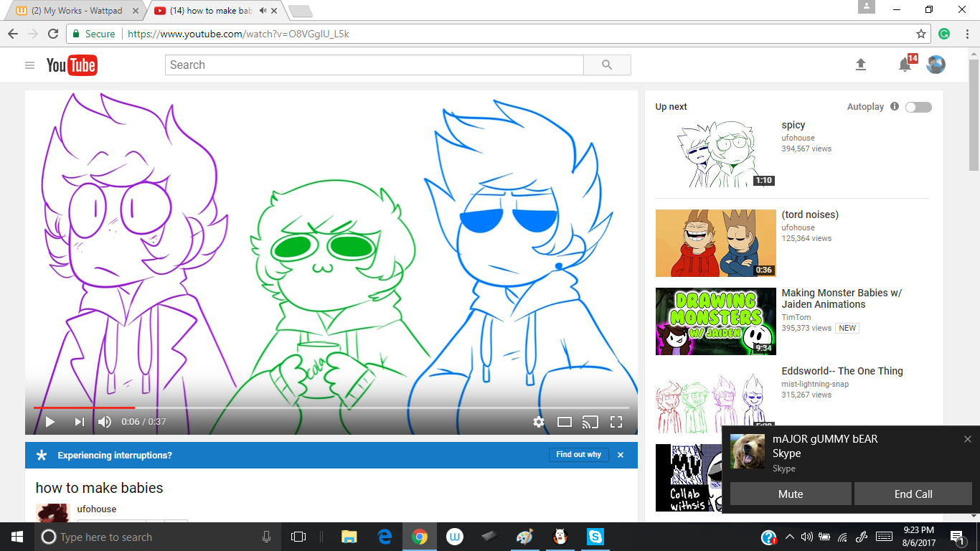
Task: Cast the video to a device
Action: coord(590,422)
